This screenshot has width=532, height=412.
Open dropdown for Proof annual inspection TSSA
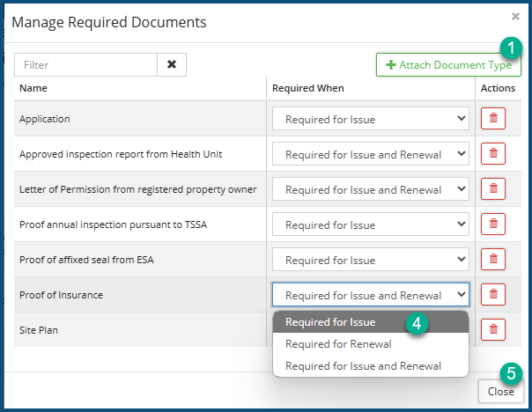[370, 224]
